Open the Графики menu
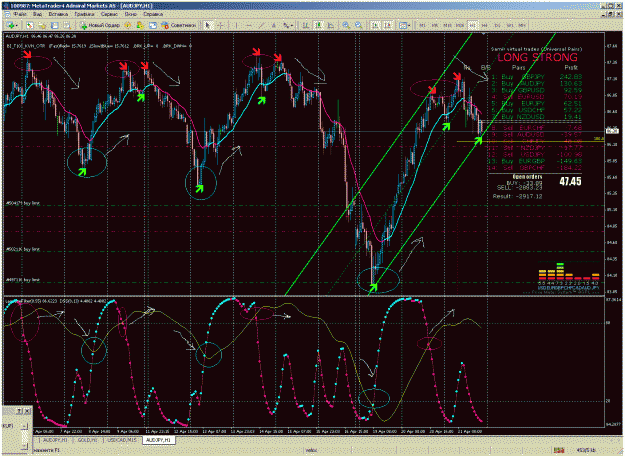 tap(84, 14)
